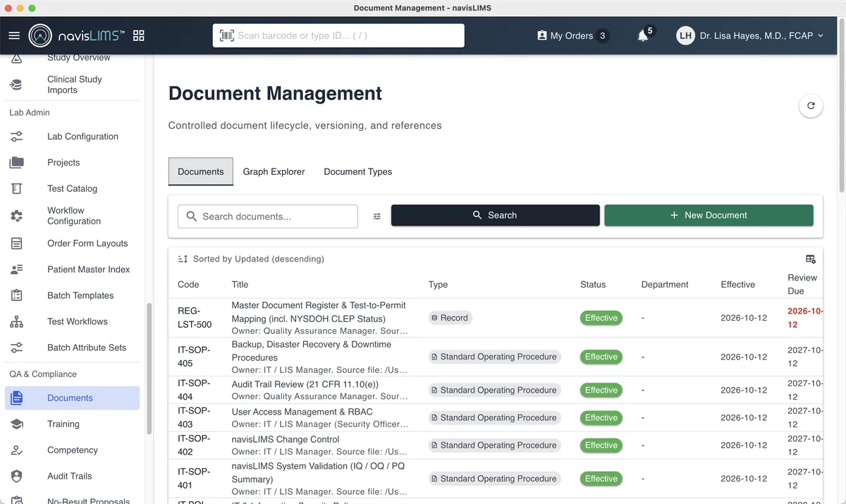Switch to the Documents tab
The image size is (846, 504).
201,171
